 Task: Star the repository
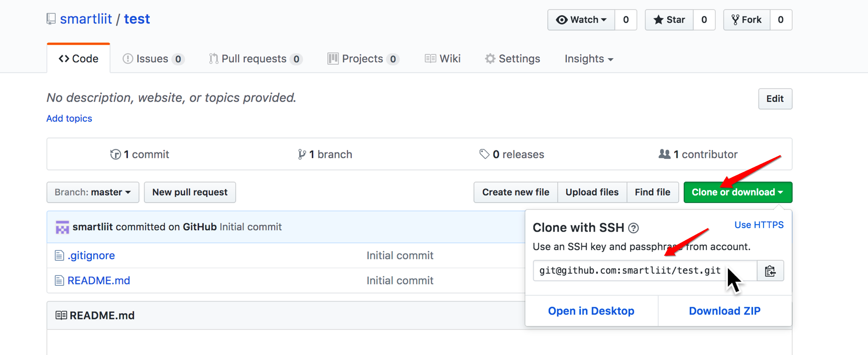coord(669,20)
